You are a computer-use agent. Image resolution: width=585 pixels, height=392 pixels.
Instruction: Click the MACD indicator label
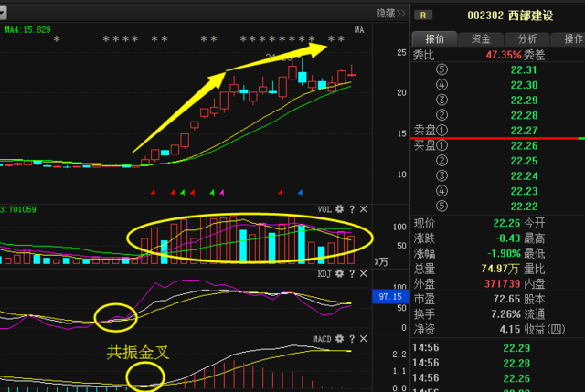[322, 339]
